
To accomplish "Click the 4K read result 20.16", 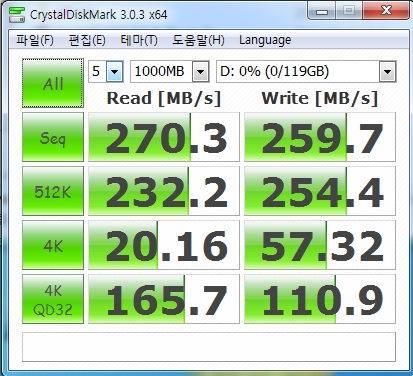I will click(164, 245).
